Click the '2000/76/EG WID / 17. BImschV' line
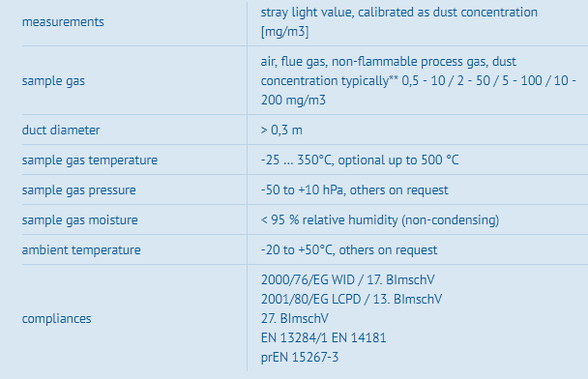 [347, 279]
